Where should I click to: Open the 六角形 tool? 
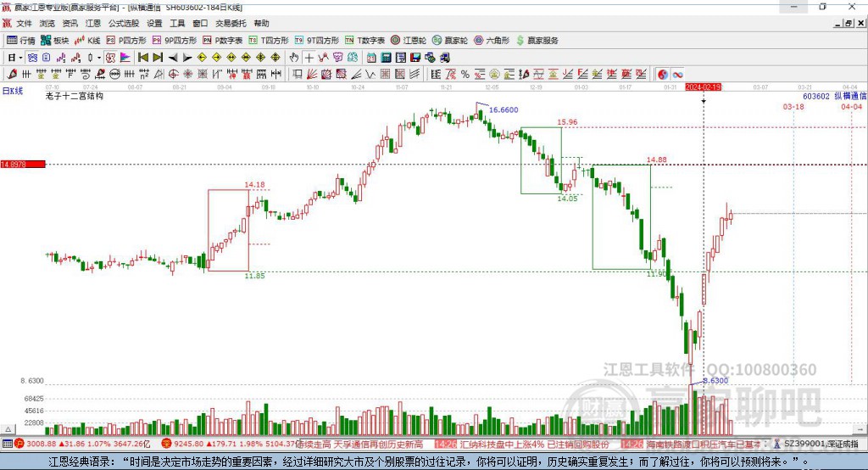coord(492,41)
